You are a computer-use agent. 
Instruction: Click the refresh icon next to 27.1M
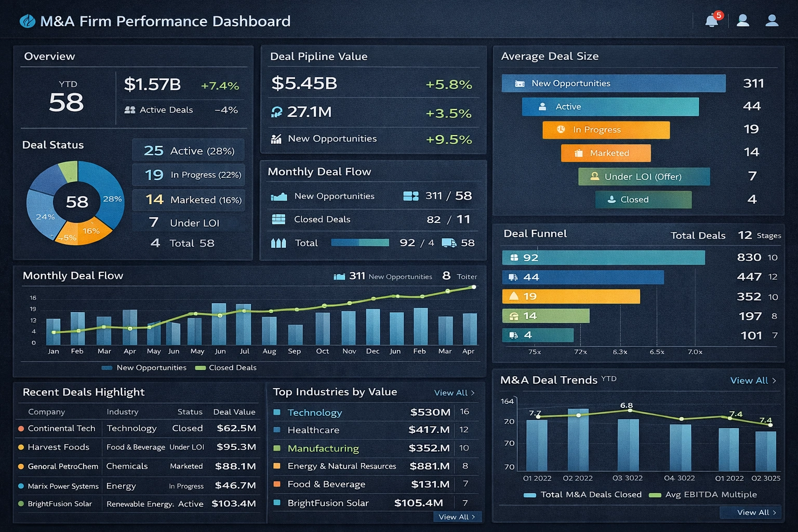[277, 111]
